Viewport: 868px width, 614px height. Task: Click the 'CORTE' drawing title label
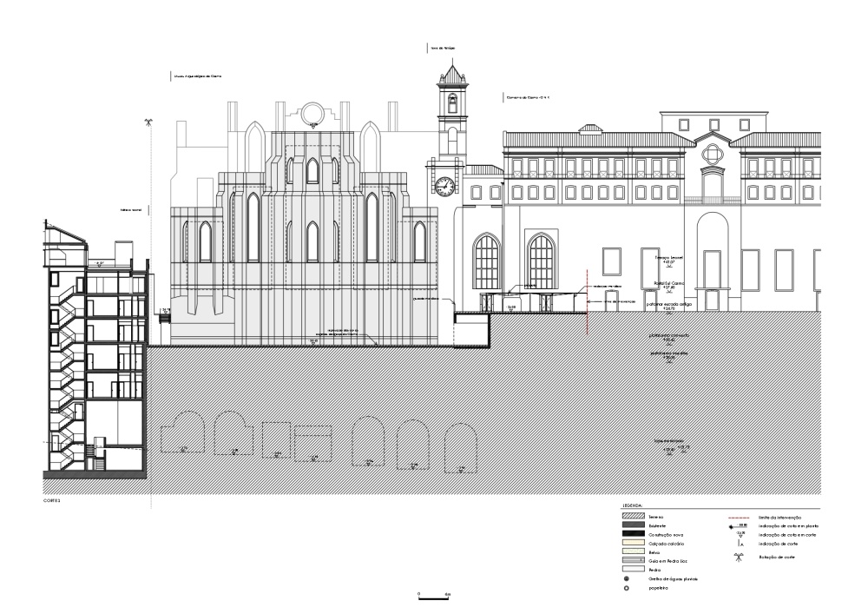[x=52, y=501]
